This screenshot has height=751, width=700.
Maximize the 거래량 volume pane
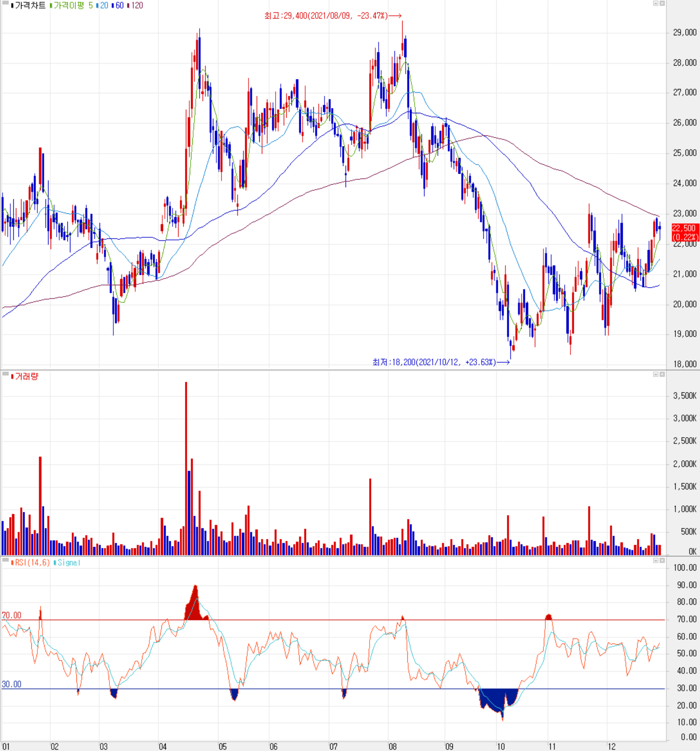655,374
